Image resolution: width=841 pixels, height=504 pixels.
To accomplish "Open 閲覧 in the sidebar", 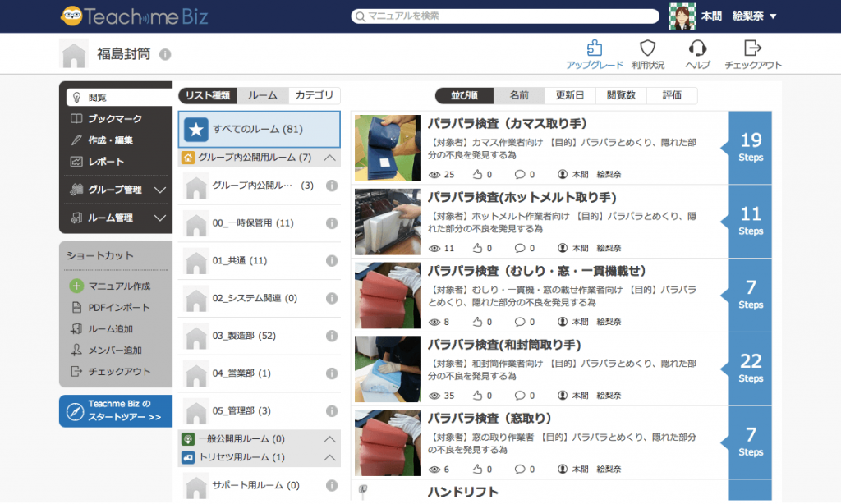I will [x=119, y=97].
